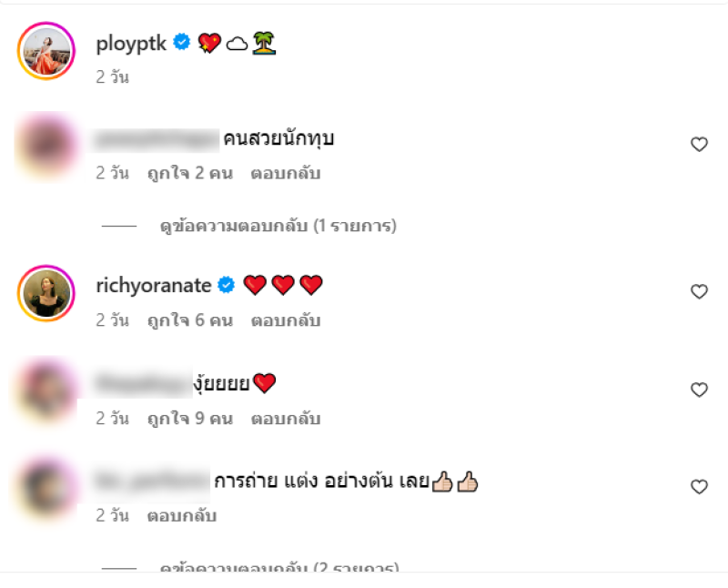The image size is (728, 588).
Task: Open richyoranate's profile picture story
Action: click(x=46, y=293)
